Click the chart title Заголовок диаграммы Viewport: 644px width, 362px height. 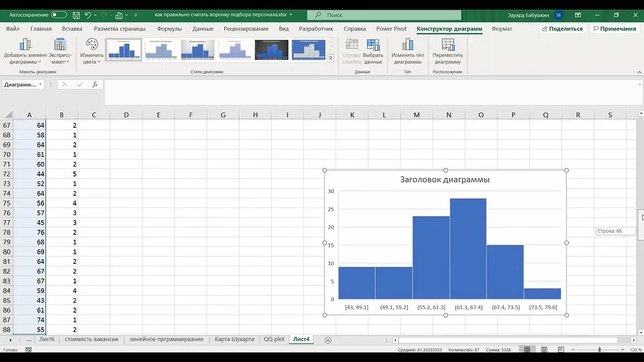point(445,179)
